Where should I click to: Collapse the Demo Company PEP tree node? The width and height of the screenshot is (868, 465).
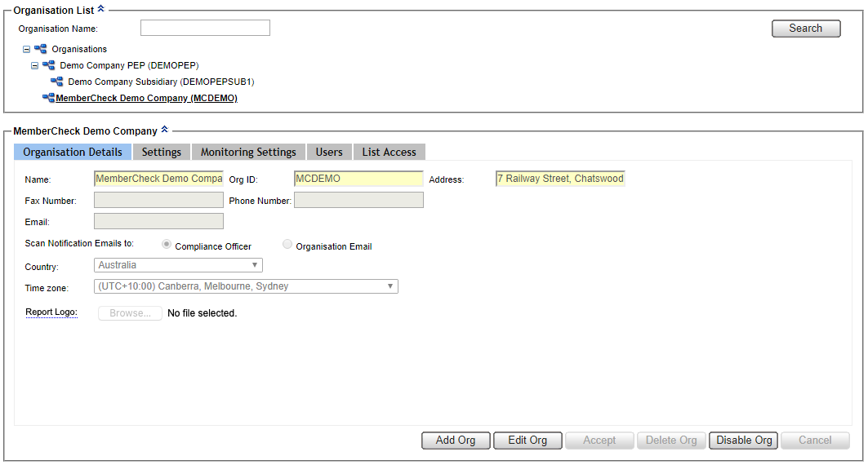(x=35, y=65)
